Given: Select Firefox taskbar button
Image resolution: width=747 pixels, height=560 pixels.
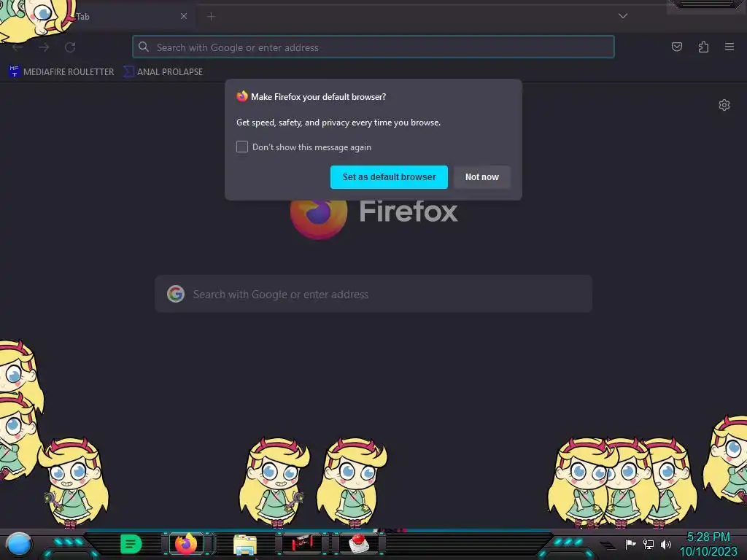Looking at the screenshot, I should click(x=186, y=543).
